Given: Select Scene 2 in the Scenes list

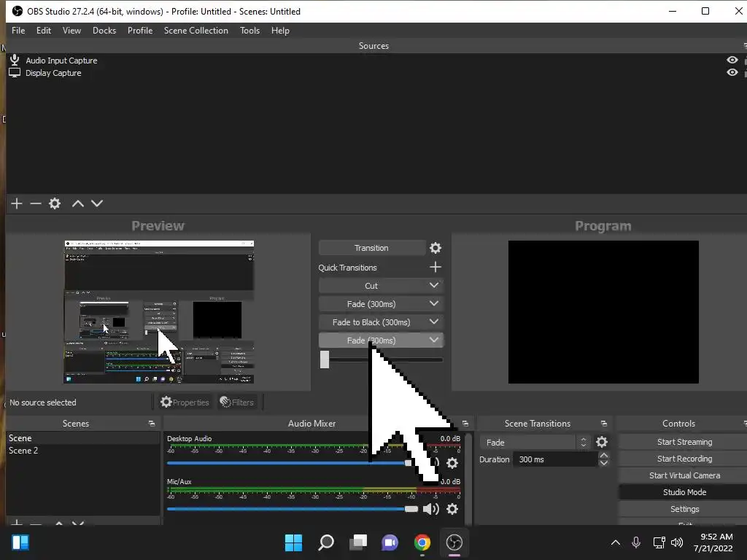Looking at the screenshot, I should 83,451.
